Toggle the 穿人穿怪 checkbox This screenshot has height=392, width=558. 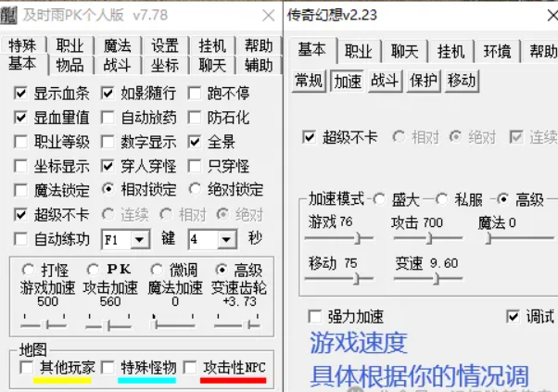pos(108,166)
